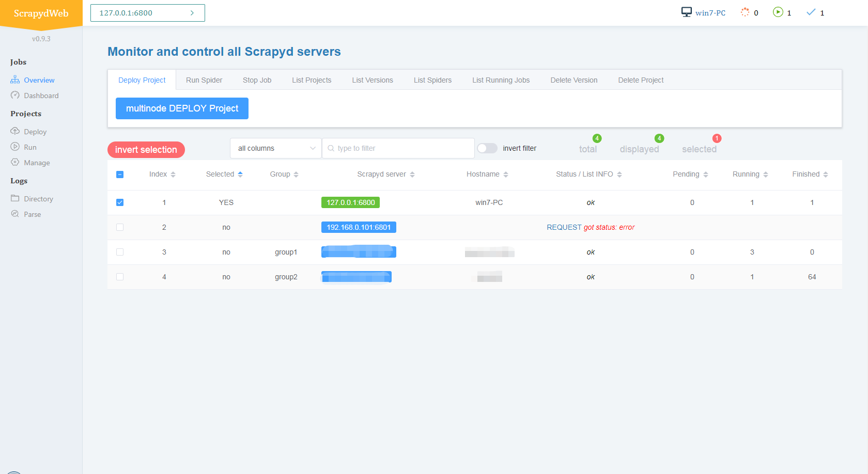Switch to the Run Spider tab
The image size is (868, 474).
pos(204,80)
